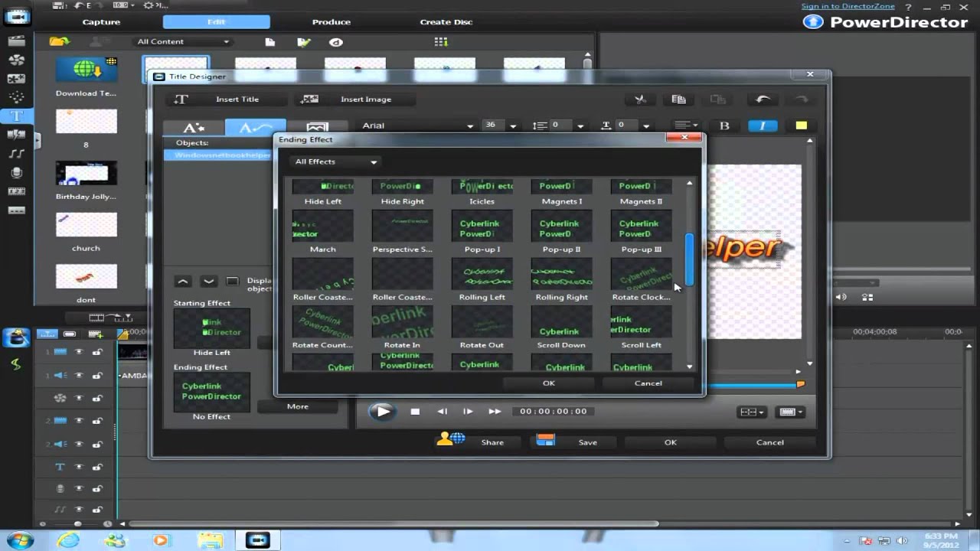Open the library menu grid icon
Viewport: 980px width, 551px height.
(x=441, y=42)
